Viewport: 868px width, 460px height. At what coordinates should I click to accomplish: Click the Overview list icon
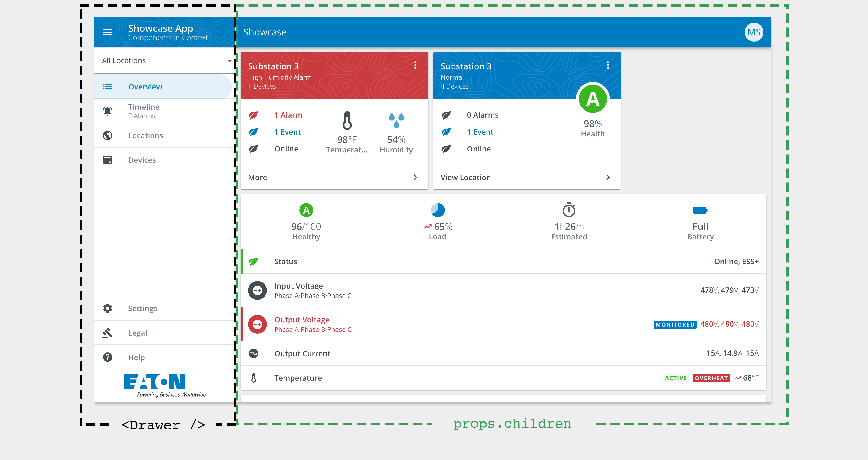click(x=108, y=87)
